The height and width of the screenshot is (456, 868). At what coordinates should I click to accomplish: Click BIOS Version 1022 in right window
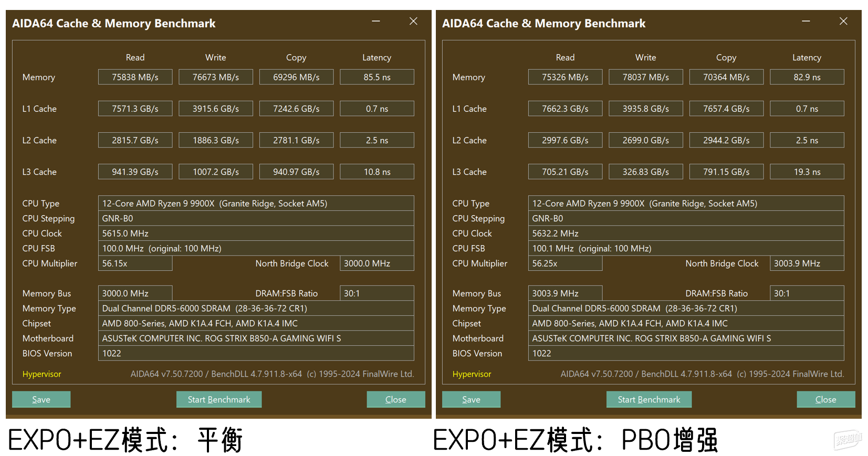click(686, 354)
